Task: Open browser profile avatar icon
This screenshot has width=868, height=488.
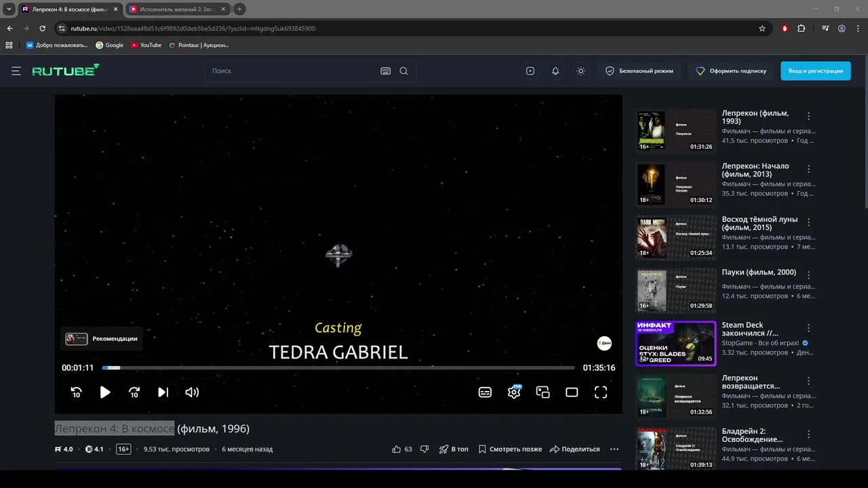Action: point(842,28)
